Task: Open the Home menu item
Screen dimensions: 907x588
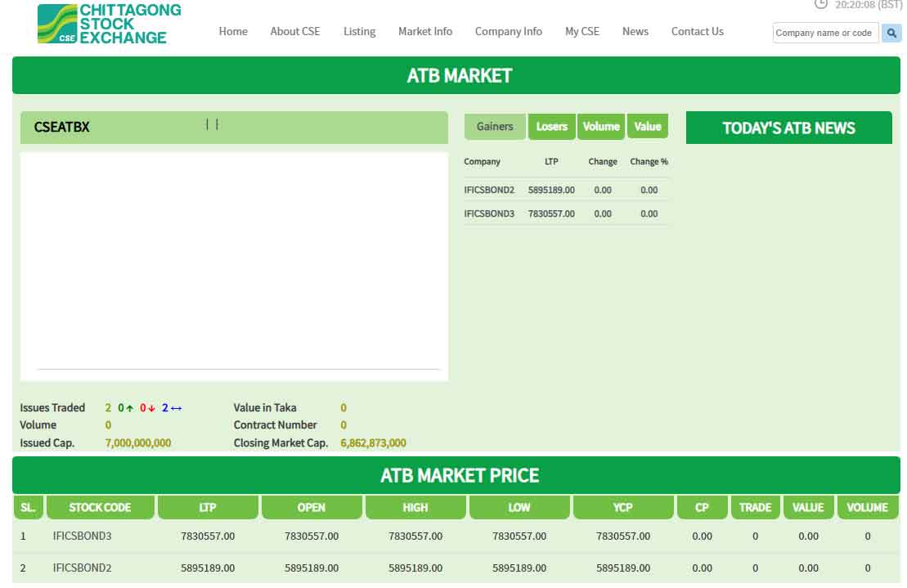Action: click(233, 32)
